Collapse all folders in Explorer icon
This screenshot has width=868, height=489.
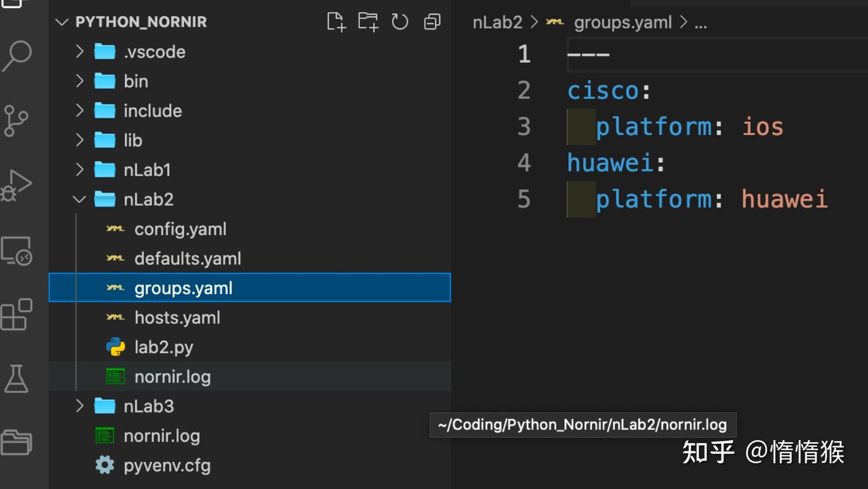click(432, 21)
